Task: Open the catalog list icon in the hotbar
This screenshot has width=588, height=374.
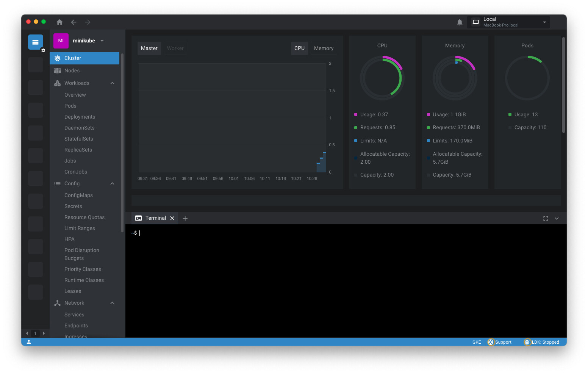Action: tap(36, 42)
